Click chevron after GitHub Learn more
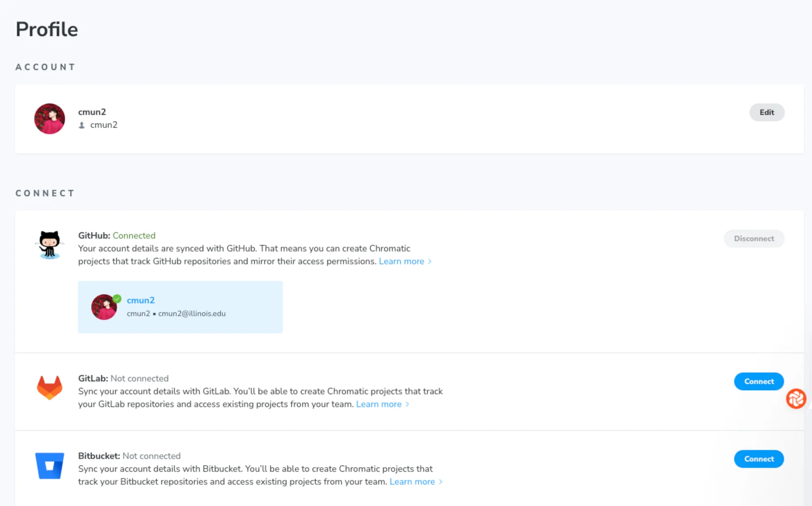The height and width of the screenshot is (506, 812). point(430,261)
